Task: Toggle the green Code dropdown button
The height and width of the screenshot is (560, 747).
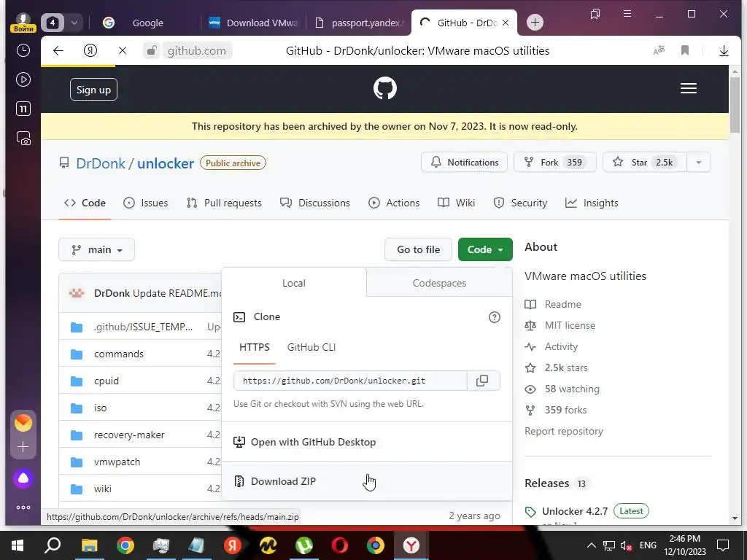Action: [485, 249]
